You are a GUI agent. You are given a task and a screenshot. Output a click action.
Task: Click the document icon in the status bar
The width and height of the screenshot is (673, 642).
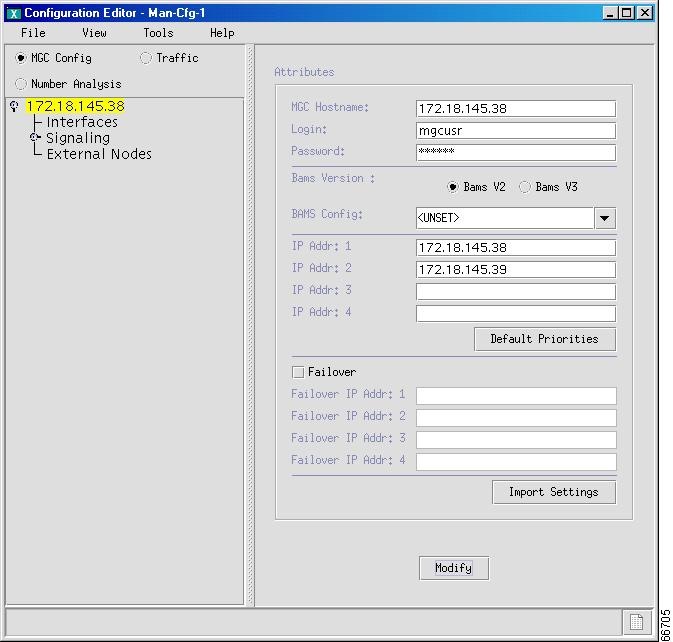636,622
